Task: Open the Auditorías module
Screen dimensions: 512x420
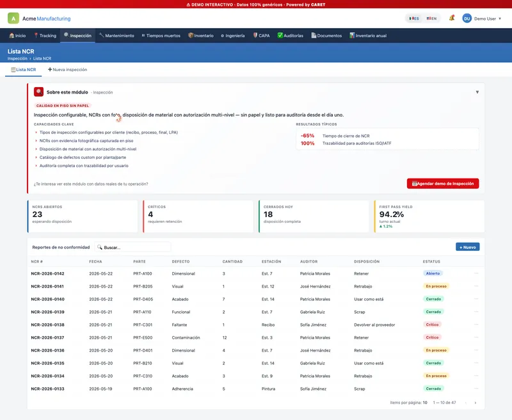Action: (291, 36)
